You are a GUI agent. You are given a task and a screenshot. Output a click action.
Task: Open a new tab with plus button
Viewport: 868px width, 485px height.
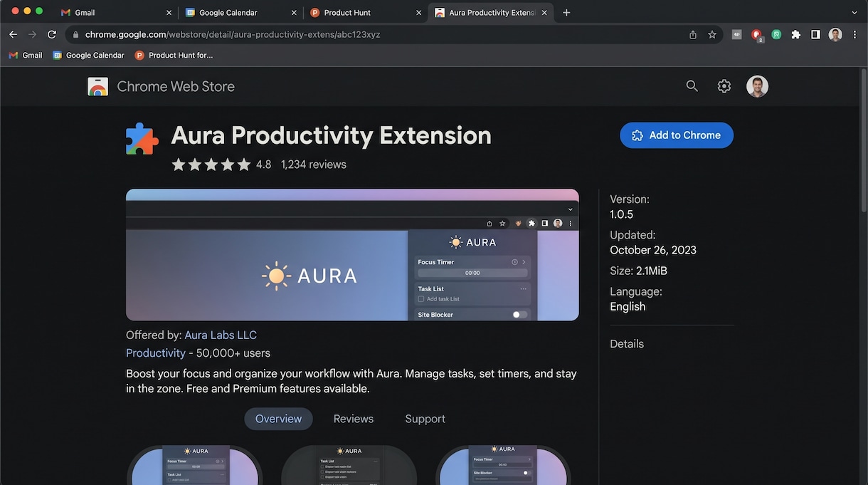[x=566, y=13]
